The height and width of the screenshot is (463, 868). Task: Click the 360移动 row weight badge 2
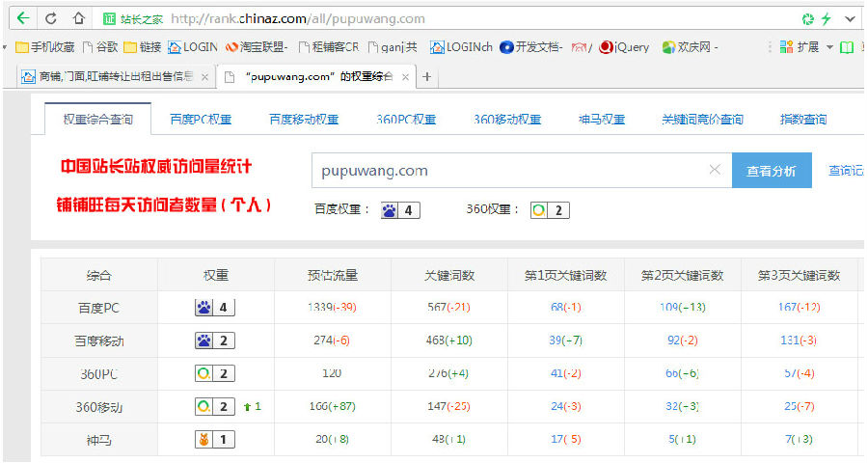tap(215, 406)
